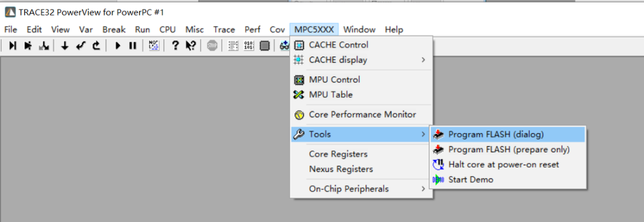Click the Break (pause) toolbar button
644x222 pixels.
coord(132,45)
